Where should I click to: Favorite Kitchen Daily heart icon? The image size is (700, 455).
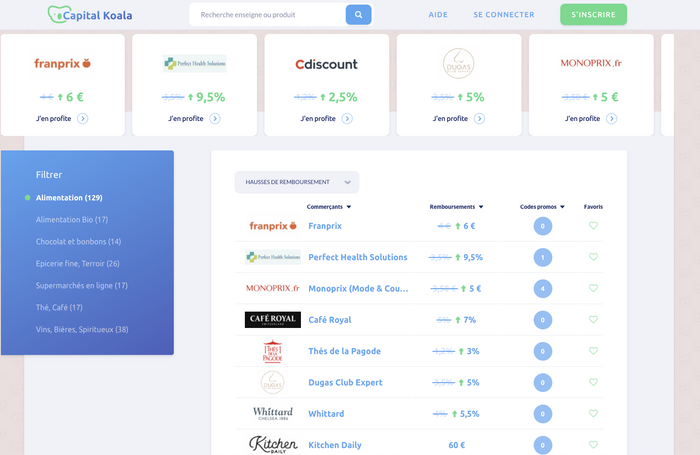[x=593, y=444]
